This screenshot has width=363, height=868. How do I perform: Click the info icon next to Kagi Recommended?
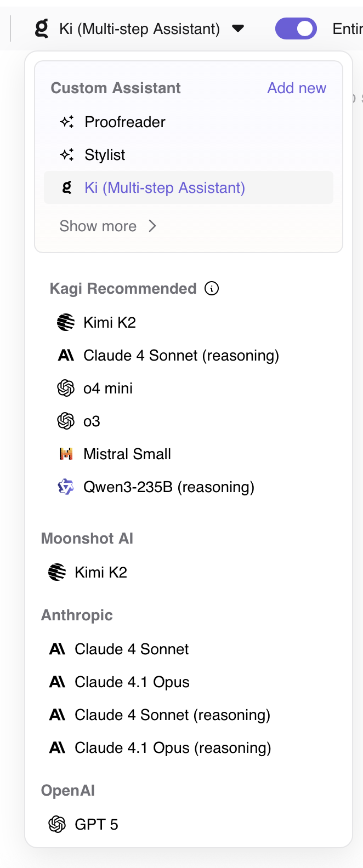coord(212,288)
